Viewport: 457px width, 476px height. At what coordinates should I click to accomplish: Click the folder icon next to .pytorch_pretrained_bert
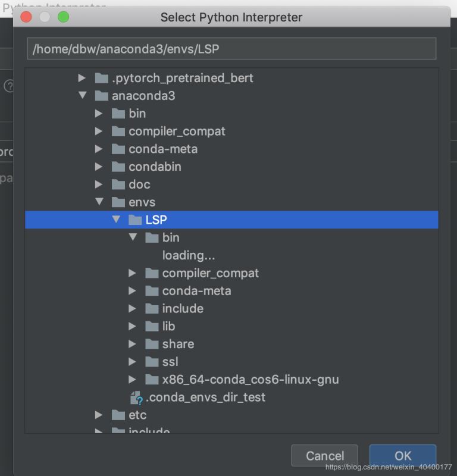click(102, 78)
